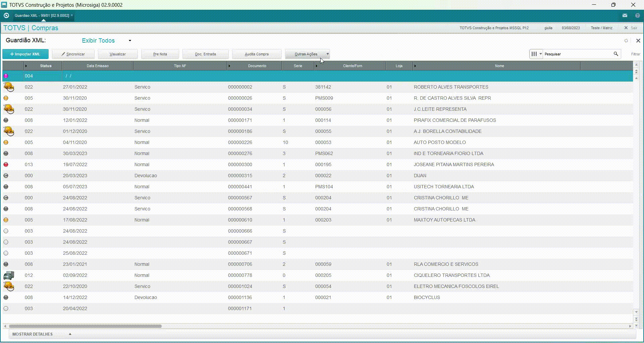Click white status dot for document 000001171
The image size is (644, 343).
click(6, 308)
